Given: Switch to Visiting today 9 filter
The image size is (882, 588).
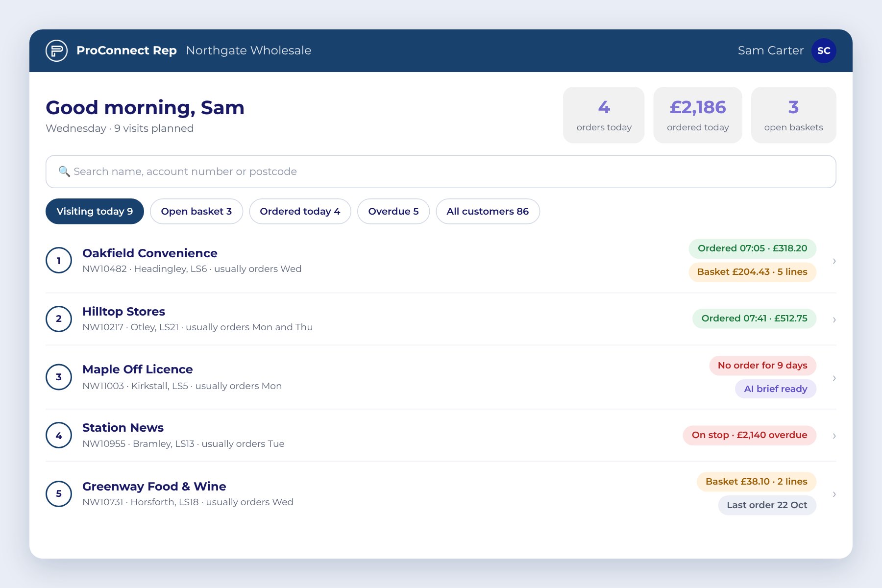Looking at the screenshot, I should (x=95, y=211).
